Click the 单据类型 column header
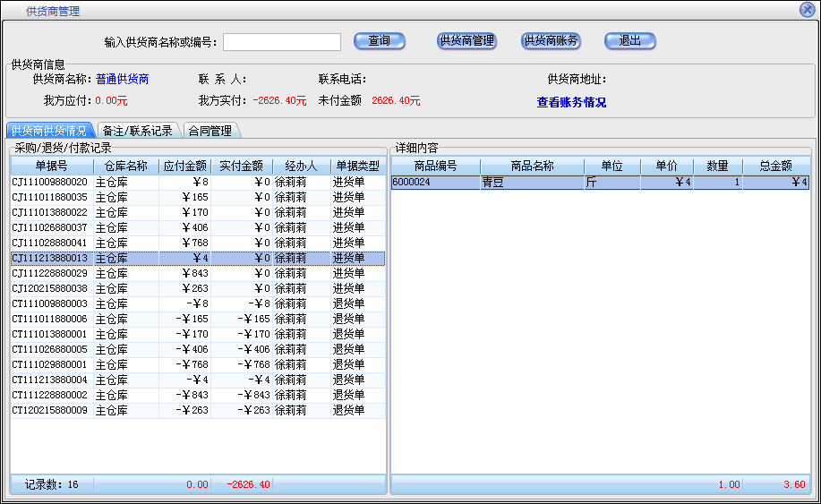 pyautogui.click(x=357, y=166)
